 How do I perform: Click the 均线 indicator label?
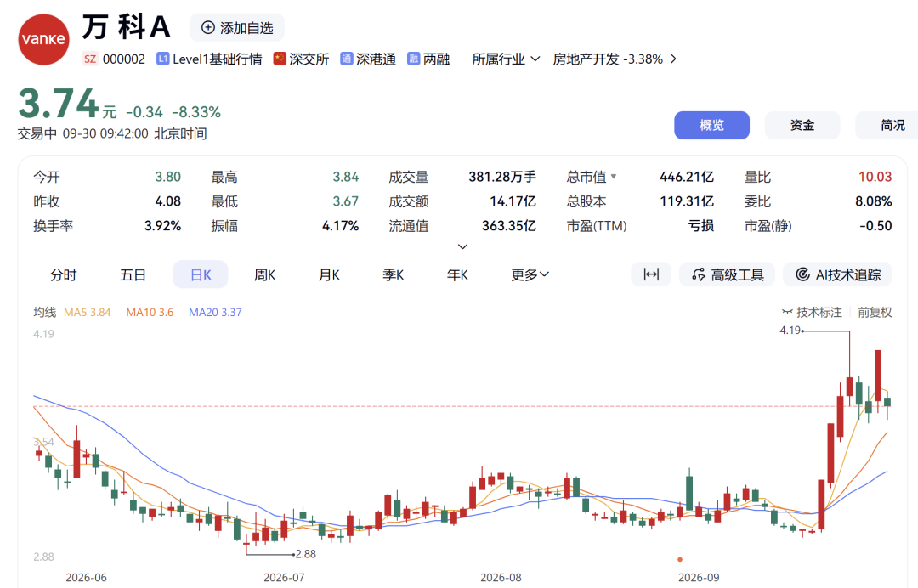pos(44,313)
